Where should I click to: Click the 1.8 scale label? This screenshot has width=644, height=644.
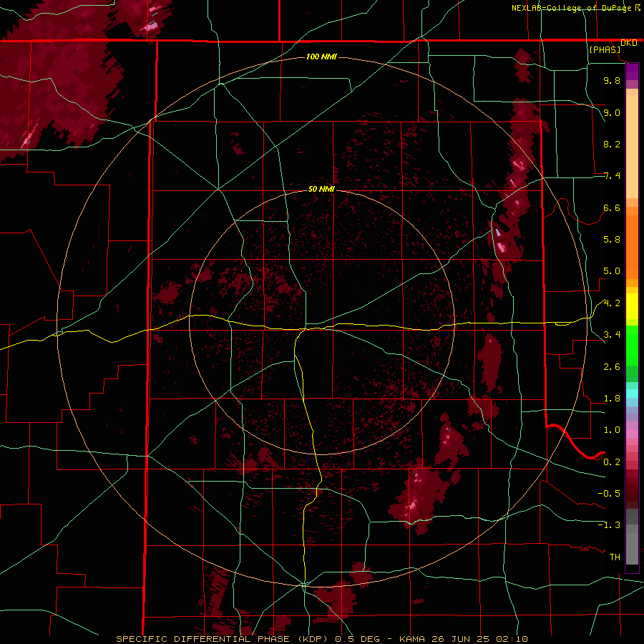tap(612, 399)
